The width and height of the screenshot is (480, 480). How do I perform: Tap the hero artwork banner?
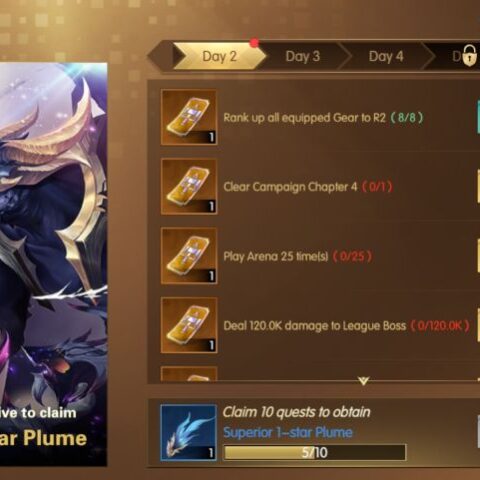click(x=53, y=265)
